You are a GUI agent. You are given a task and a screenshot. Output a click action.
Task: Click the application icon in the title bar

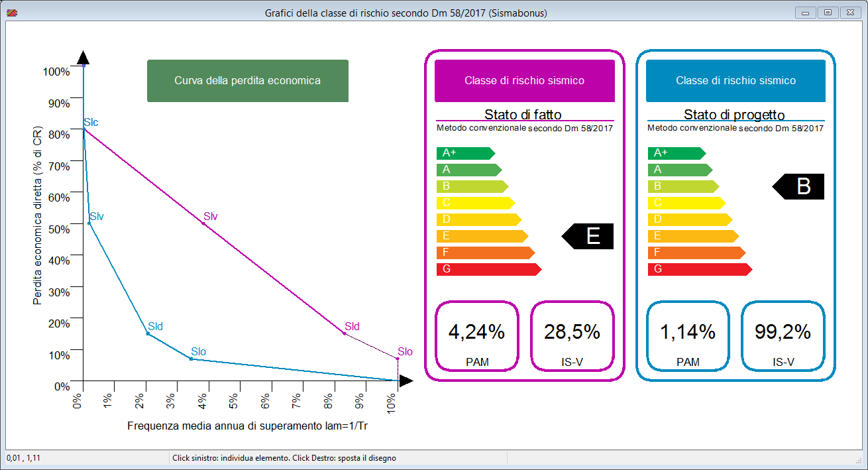click(x=11, y=13)
